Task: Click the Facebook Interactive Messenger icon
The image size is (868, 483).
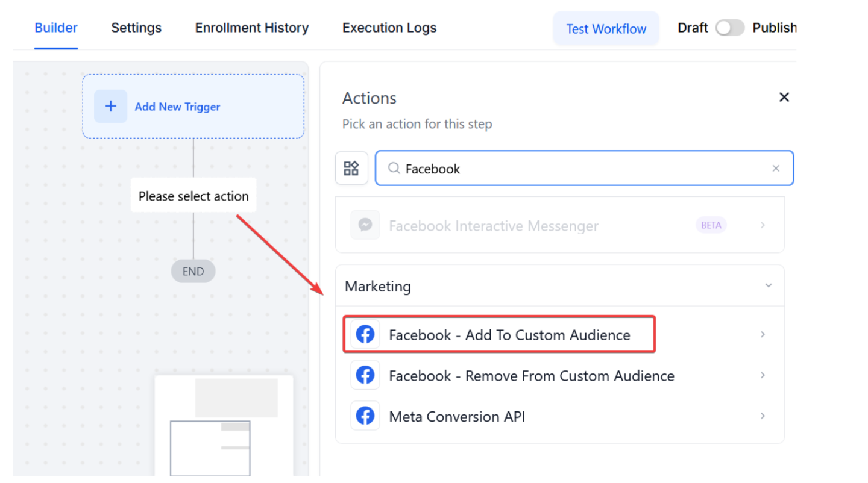Action: (365, 225)
